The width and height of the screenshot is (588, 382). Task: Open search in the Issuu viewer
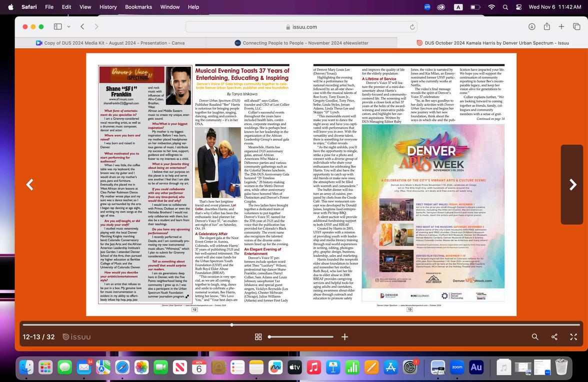pos(535,337)
